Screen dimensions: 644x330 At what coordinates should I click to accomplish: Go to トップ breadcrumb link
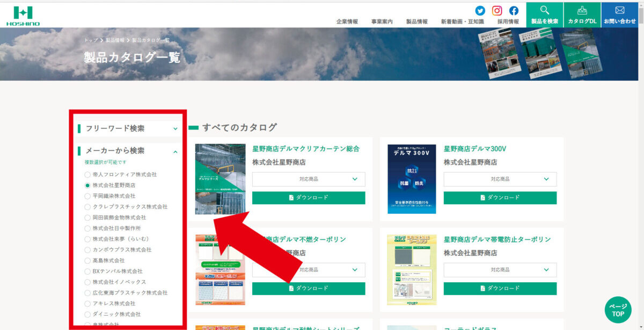(91, 40)
